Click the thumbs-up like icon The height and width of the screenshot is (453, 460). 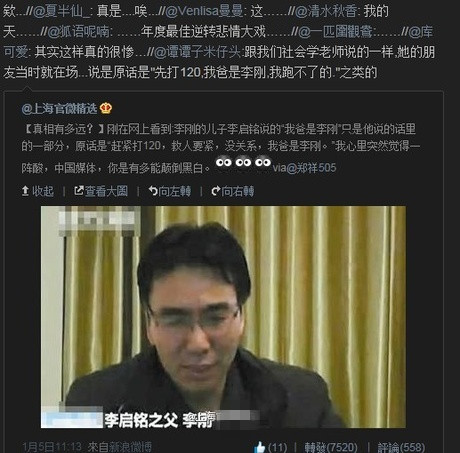click(260, 447)
